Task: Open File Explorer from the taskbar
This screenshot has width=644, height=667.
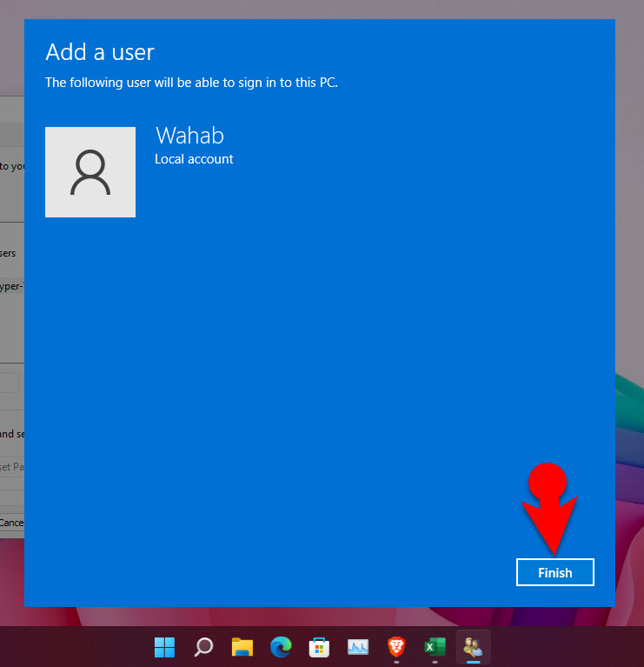Action: tap(242, 647)
